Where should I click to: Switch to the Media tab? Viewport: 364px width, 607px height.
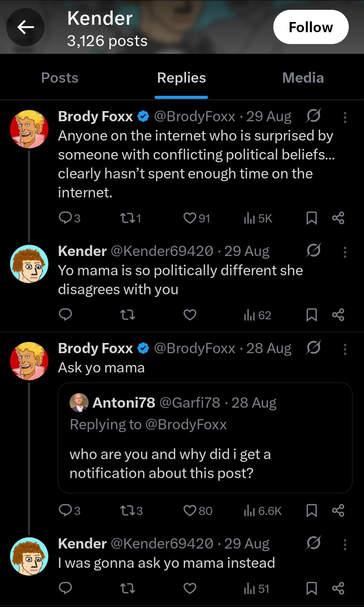click(303, 78)
